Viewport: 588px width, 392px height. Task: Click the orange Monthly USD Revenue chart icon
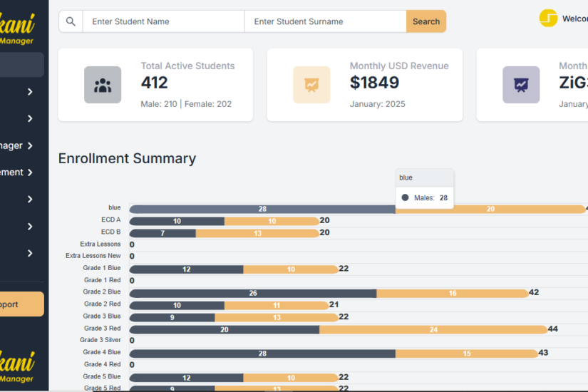tap(311, 86)
